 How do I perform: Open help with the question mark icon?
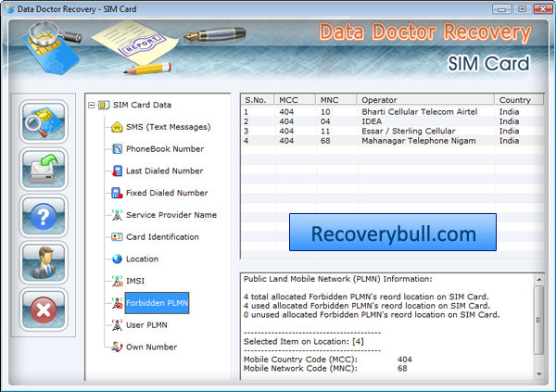44,216
